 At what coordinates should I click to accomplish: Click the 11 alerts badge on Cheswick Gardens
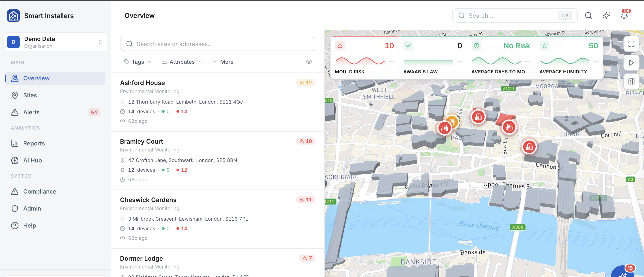(x=306, y=200)
